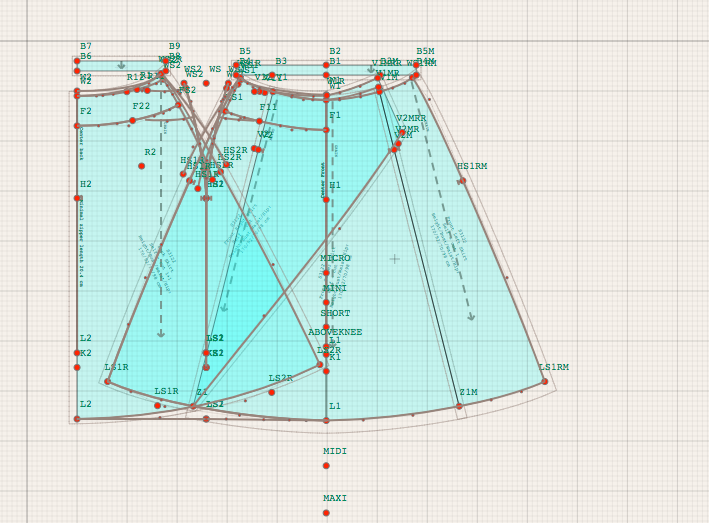The height and width of the screenshot is (523, 709).
Task: Click point B2 on center line
Action: tap(326, 65)
